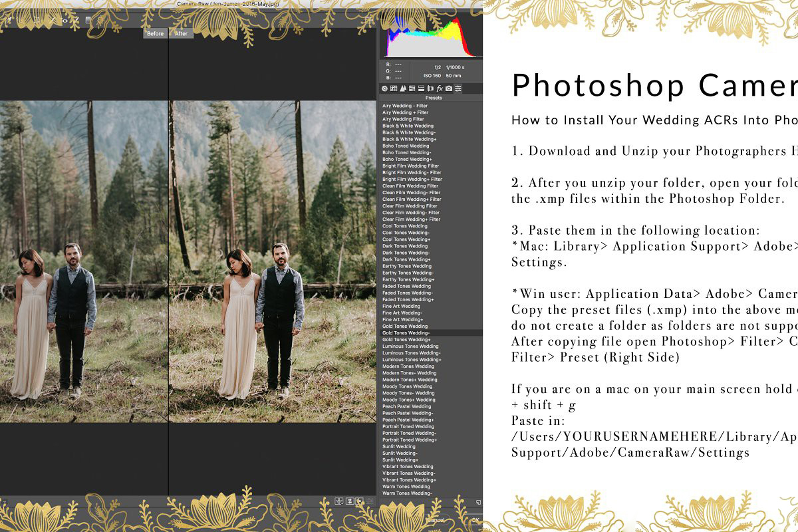Apply the "Black & White Wedding+" preset
Screen dimensions: 798x532
(409, 139)
